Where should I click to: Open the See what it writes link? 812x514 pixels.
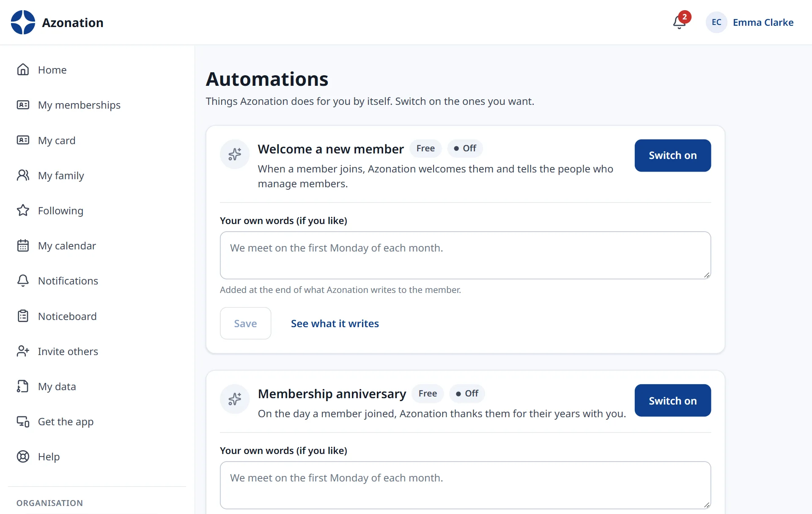(335, 323)
